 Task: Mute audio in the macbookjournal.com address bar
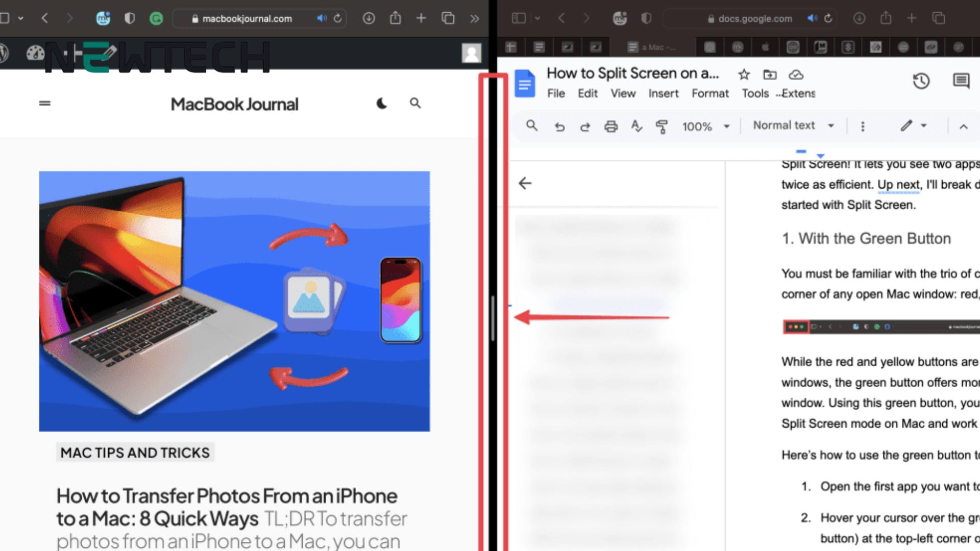pyautogui.click(x=322, y=18)
